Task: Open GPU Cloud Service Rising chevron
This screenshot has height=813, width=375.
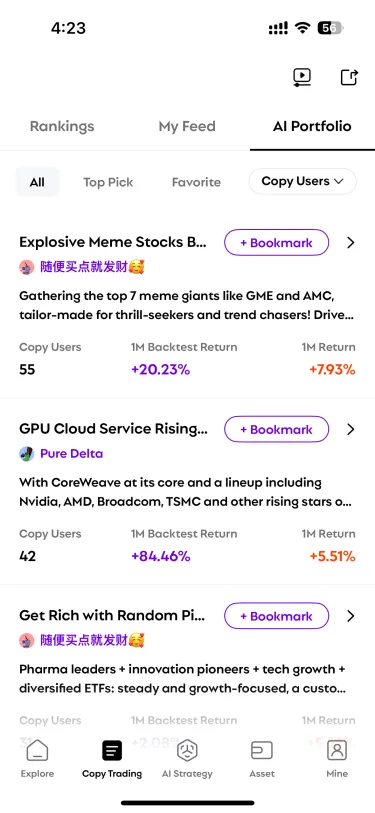Action: coord(351,429)
